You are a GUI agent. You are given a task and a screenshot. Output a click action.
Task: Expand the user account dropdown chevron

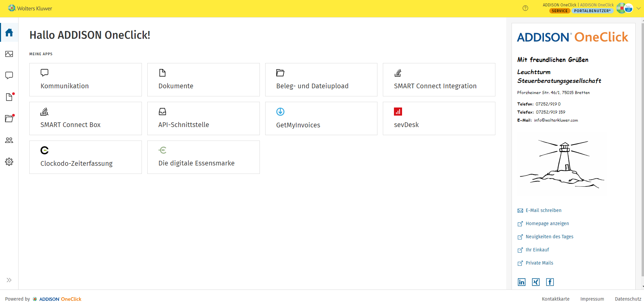(639, 8)
